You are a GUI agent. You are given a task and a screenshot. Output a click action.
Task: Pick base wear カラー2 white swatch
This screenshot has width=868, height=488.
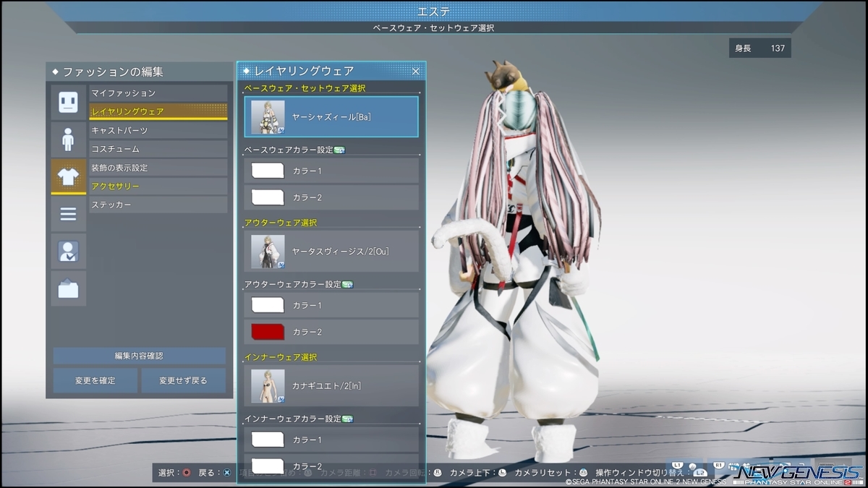(x=268, y=197)
